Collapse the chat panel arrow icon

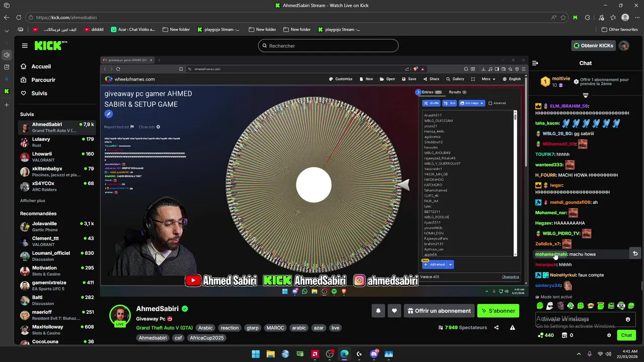tap(535, 63)
